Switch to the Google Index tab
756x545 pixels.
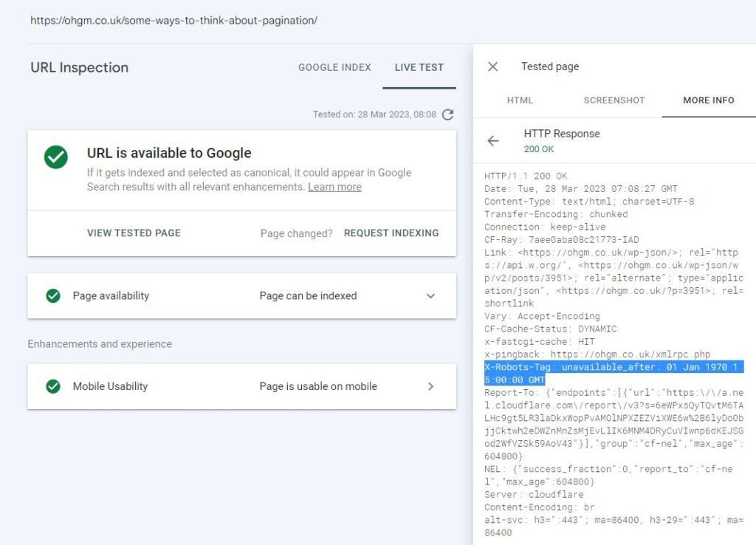(334, 67)
